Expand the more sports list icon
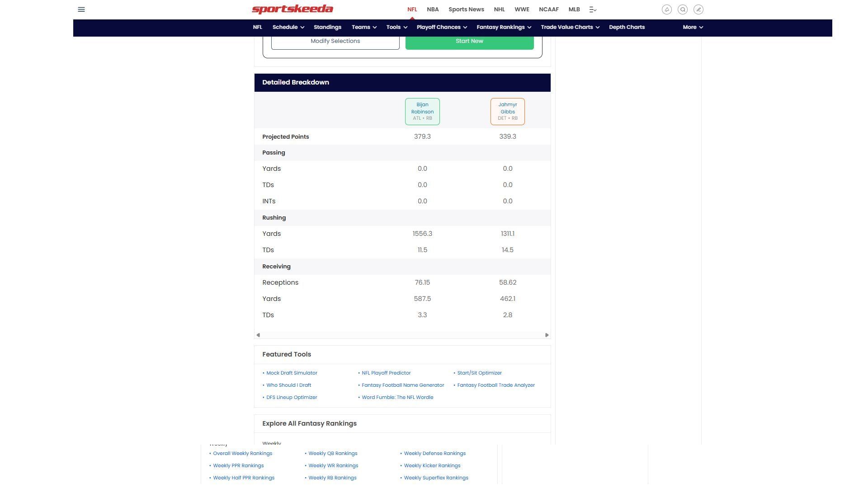868x488 pixels. click(x=593, y=9)
